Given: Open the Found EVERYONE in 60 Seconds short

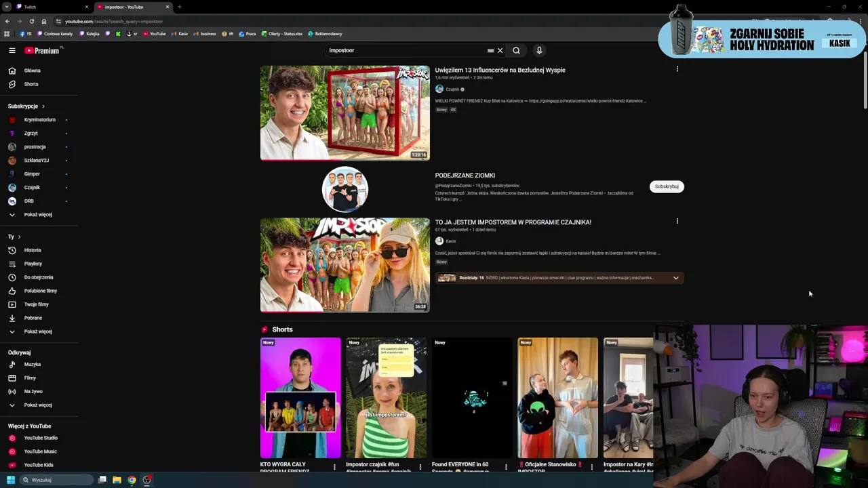Looking at the screenshot, I should tap(472, 398).
